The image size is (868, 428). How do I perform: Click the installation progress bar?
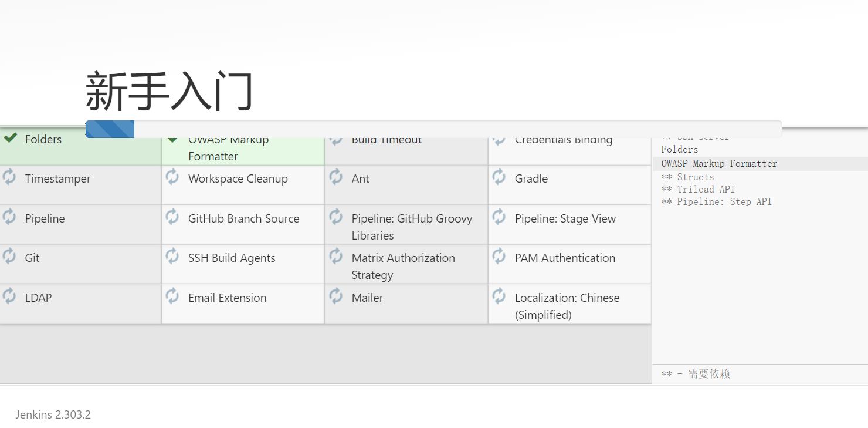(433, 129)
